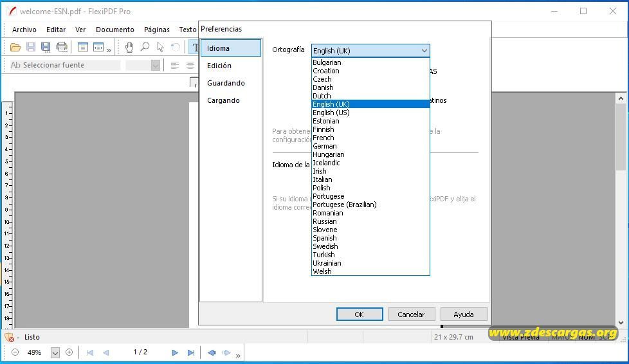Click the Cancelar button
Viewport: 629px width, 364px height.
(x=411, y=314)
